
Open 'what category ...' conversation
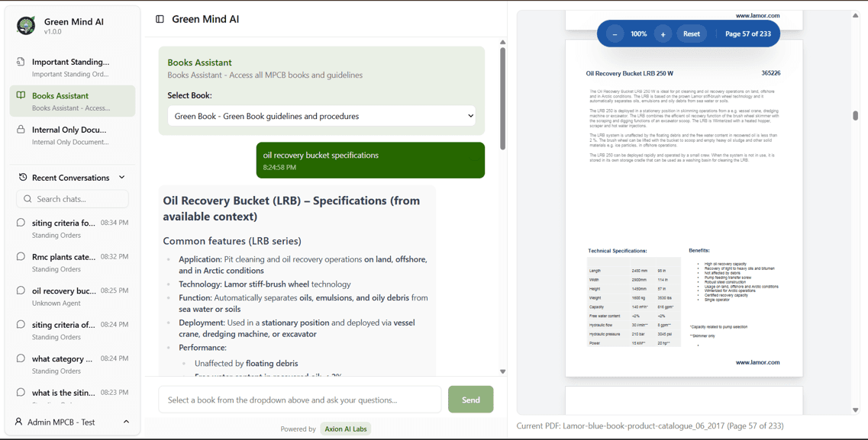[72, 365]
